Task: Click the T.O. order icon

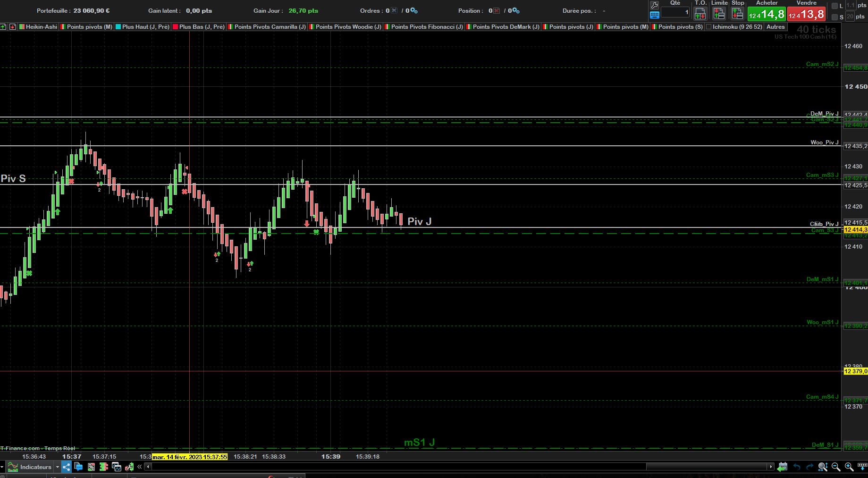Action: click(x=700, y=13)
